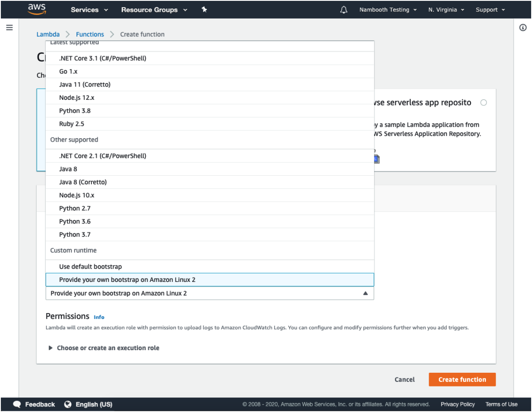Viewport: 532px width, 412px height.
Task: Click the AWS home logo
Action: point(37,9)
